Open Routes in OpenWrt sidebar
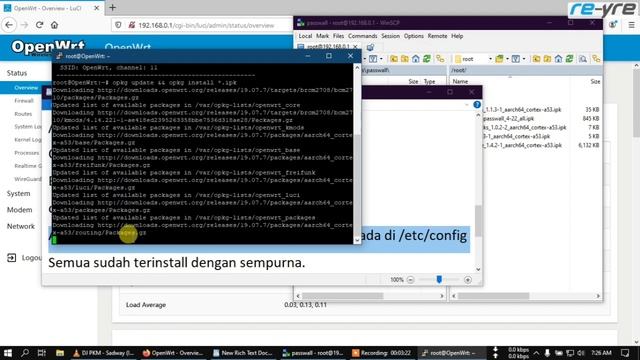The width and height of the screenshot is (640, 360). tap(23, 114)
